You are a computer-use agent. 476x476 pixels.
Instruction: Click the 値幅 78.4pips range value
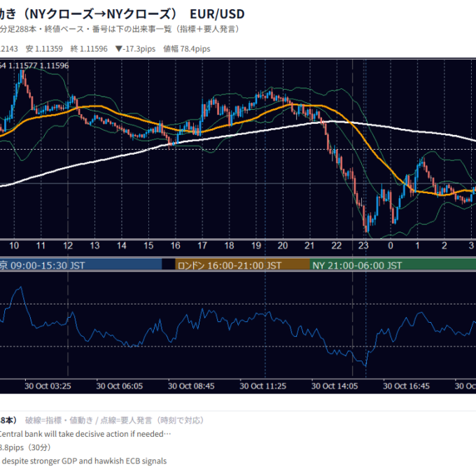coord(187,49)
